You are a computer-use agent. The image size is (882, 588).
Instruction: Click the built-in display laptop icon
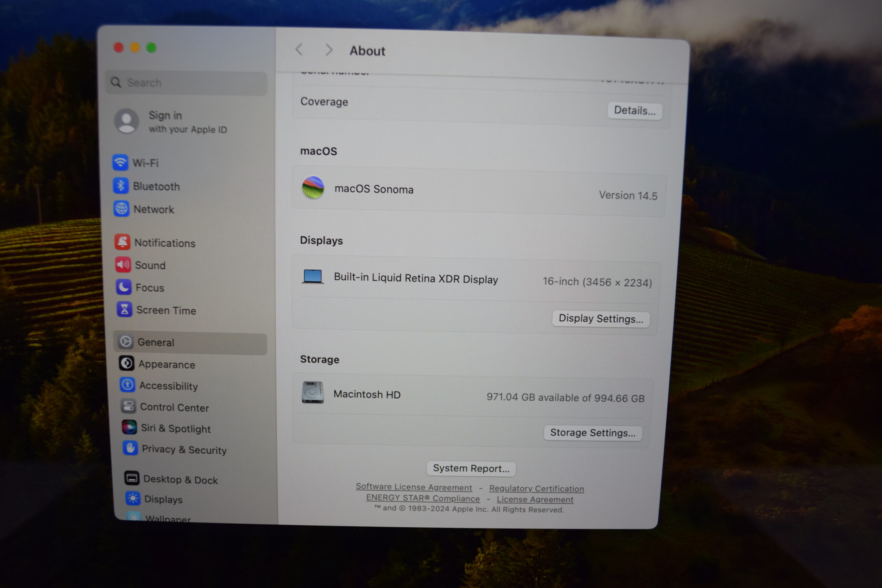(313, 277)
